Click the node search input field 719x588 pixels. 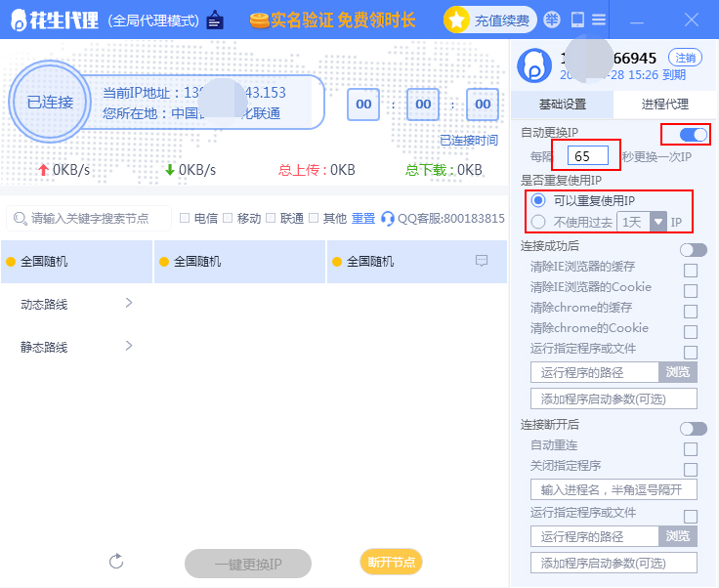pos(89,218)
